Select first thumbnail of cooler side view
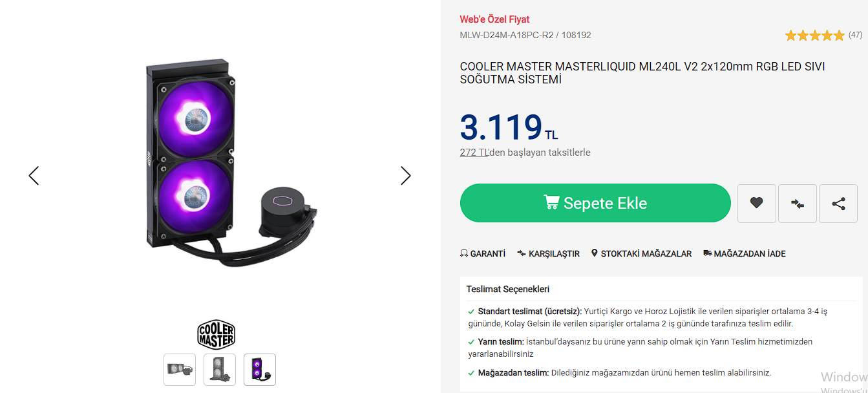This screenshot has height=393, width=868. click(x=180, y=370)
